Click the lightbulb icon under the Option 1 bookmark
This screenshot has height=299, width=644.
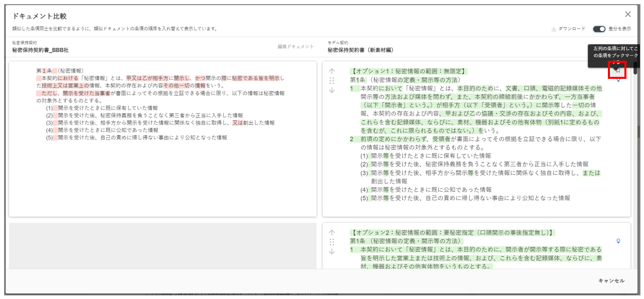coord(618,81)
